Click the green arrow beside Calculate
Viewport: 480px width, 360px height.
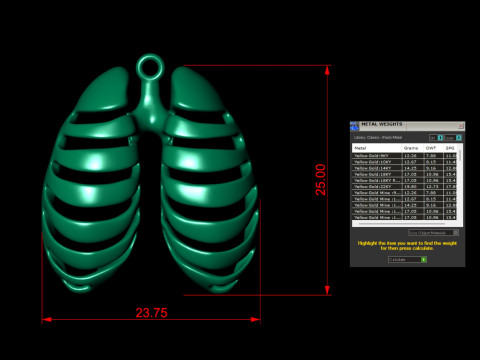coord(424,259)
